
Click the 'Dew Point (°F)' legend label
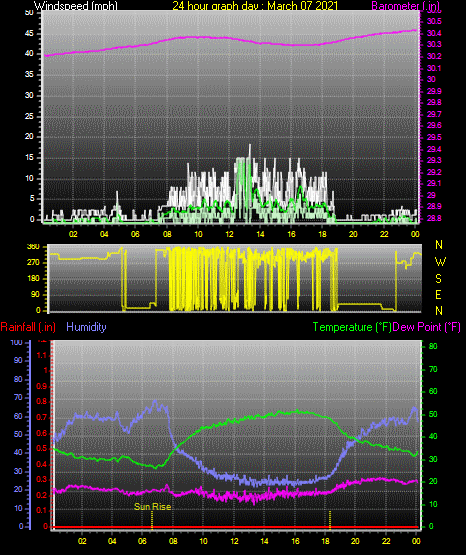point(427,327)
